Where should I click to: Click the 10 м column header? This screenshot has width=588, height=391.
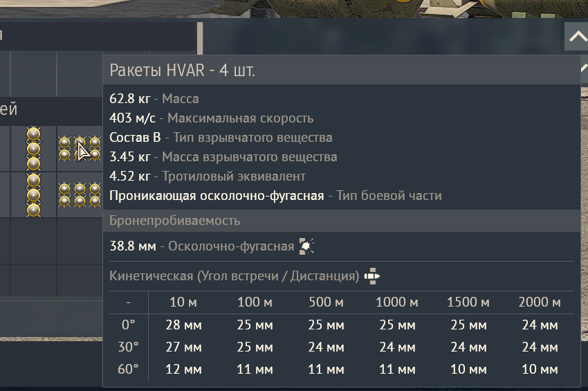click(x=183, y=302)
